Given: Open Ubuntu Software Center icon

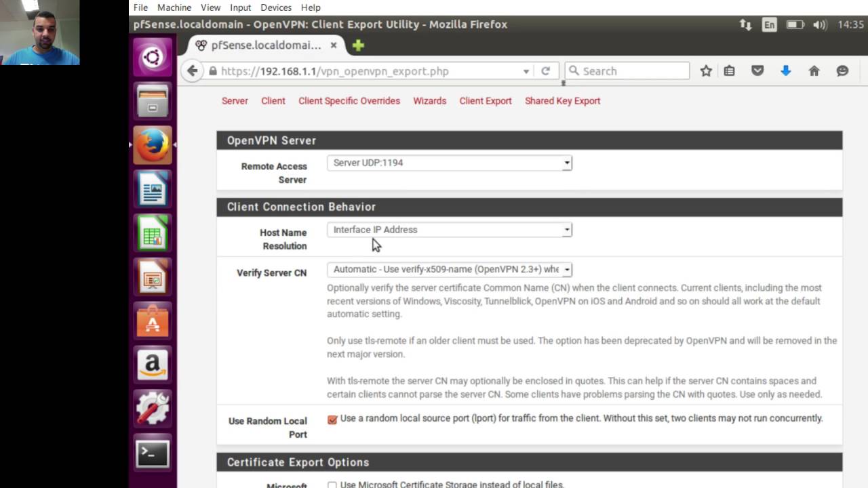Looking at the screenshot, I should click(x=153, y=321).
